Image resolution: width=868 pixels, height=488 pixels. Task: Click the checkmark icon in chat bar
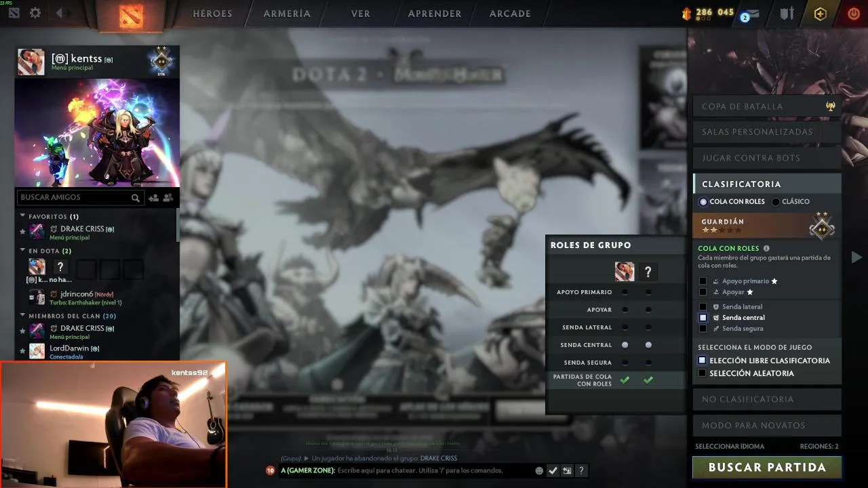553,470
